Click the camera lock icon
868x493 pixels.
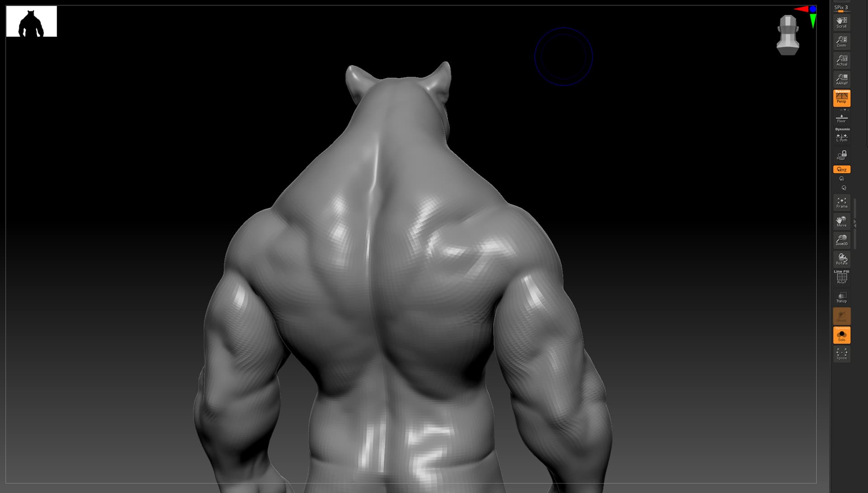(841, 155)
